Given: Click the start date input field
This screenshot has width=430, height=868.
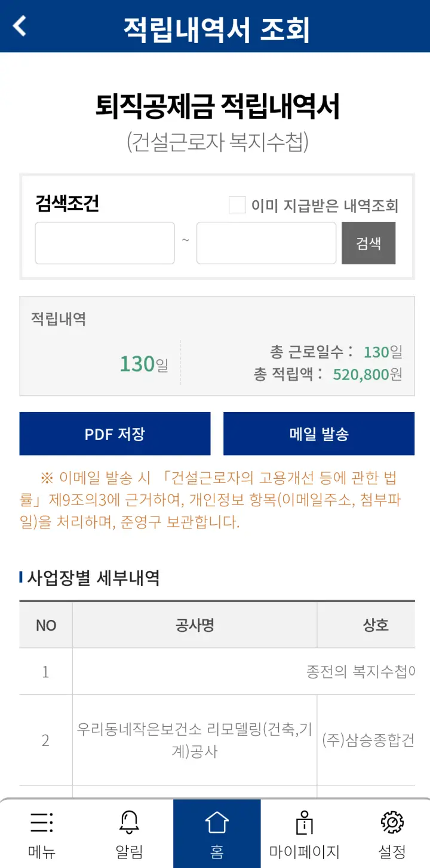Looking at the screenshot, I should [x=105, y=242].
